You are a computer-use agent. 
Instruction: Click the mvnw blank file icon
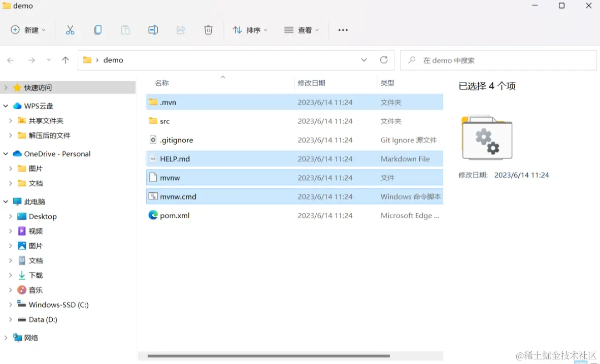point(153,177)
